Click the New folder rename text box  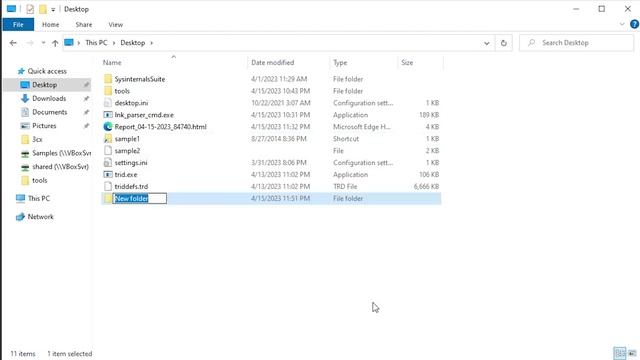[140, 198]
